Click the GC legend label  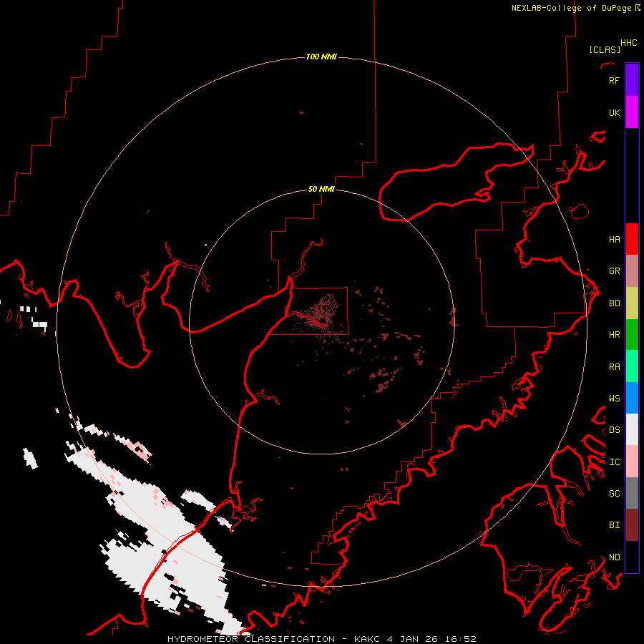614,494
